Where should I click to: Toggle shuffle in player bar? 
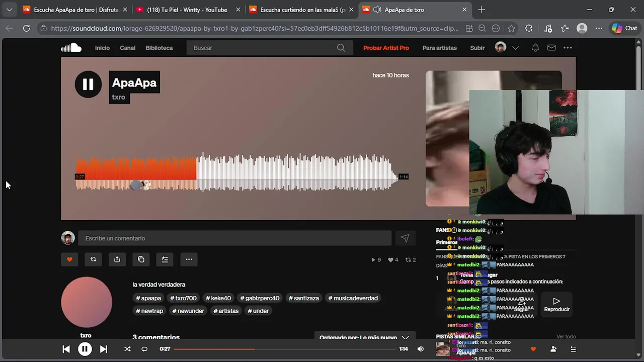point(127,349)
